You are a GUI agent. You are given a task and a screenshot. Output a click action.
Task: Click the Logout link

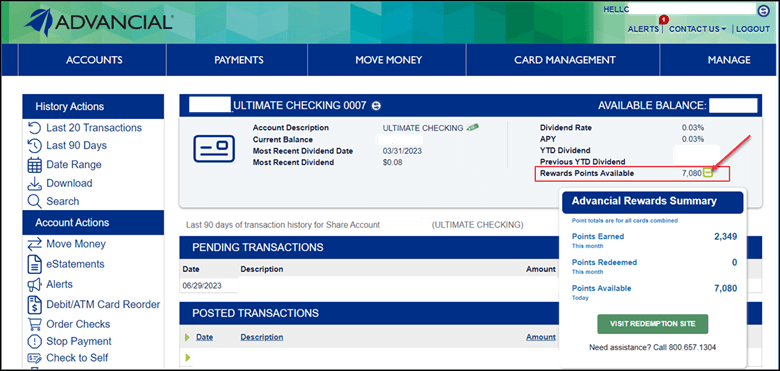pyautogui.click(x=753, y=29)
